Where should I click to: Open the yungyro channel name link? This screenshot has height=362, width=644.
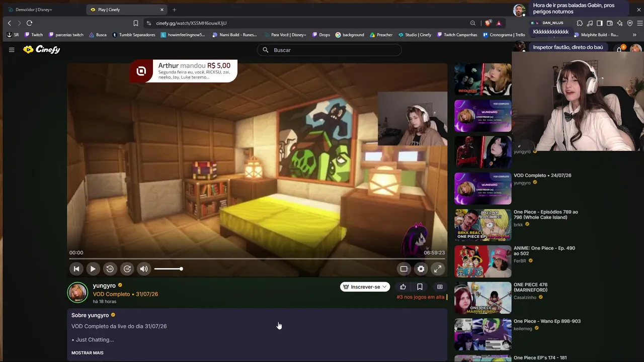click(x=104, y=286)
